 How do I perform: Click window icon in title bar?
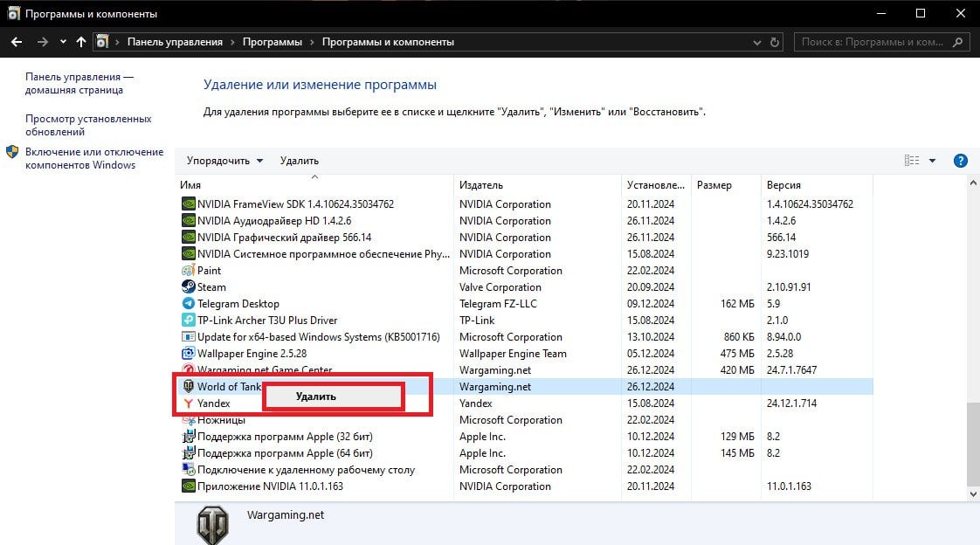click(13, 13)
